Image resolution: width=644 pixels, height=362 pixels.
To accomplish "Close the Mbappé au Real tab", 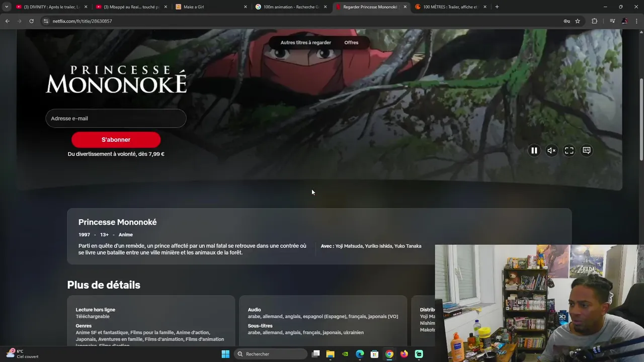I will (x=166, y=7).
